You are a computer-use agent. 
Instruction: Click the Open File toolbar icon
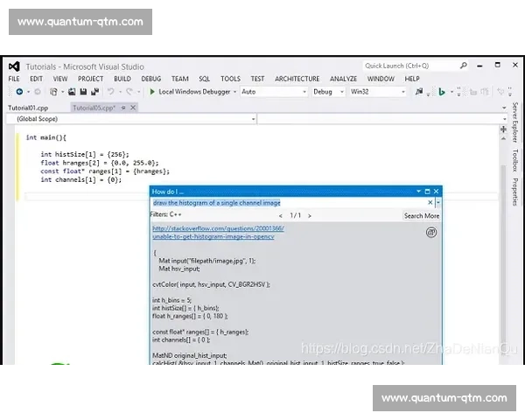point(72,92)
